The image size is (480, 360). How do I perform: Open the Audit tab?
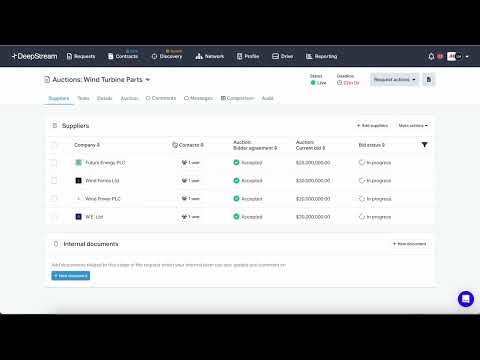268,98
